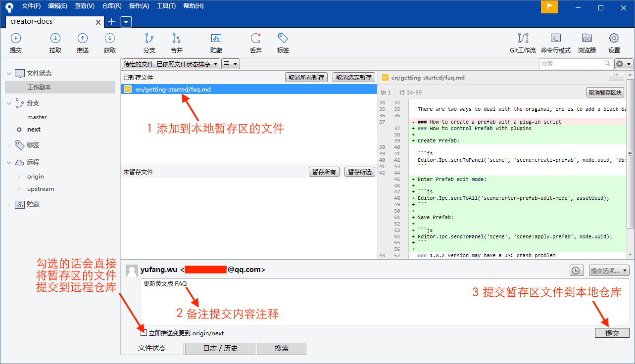
Task: Switch to the 搜索 bottom tab
Action: tap(282, 349)
